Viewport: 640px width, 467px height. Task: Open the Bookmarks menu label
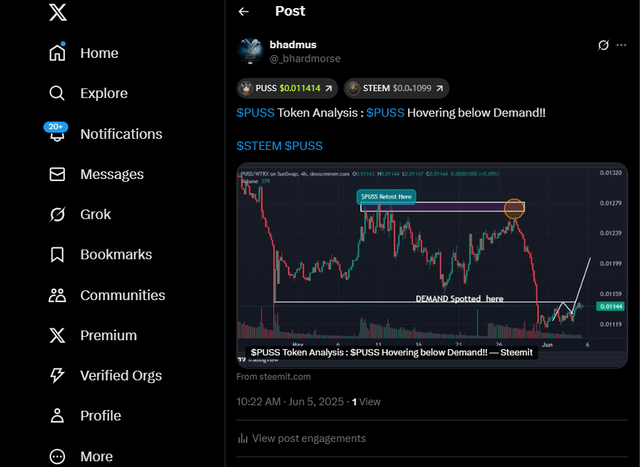click(x=116, y=254)
